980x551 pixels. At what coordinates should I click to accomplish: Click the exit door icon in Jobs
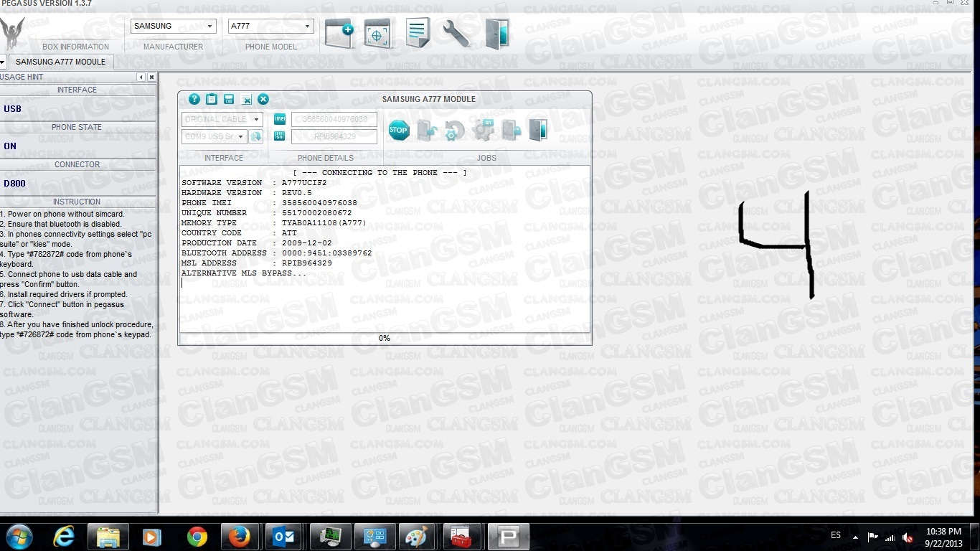tap(538, 131)
